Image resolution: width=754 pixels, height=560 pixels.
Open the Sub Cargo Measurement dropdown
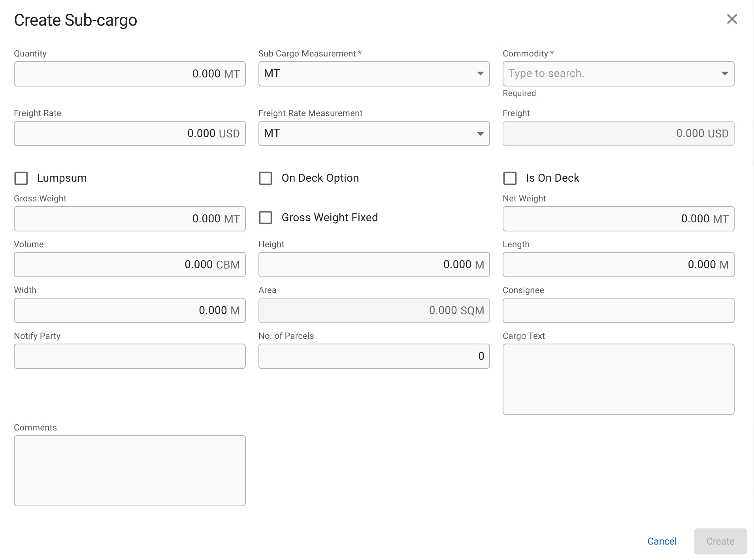pos(374,74)
